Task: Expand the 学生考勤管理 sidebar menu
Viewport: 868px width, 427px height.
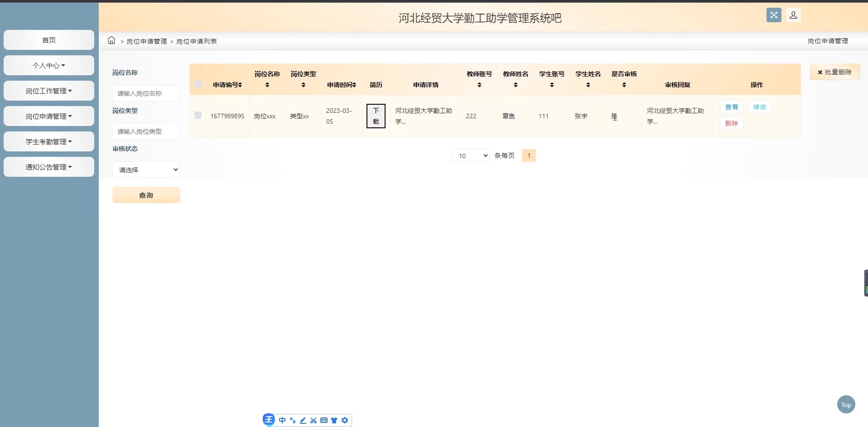Action: pos(49,141)
